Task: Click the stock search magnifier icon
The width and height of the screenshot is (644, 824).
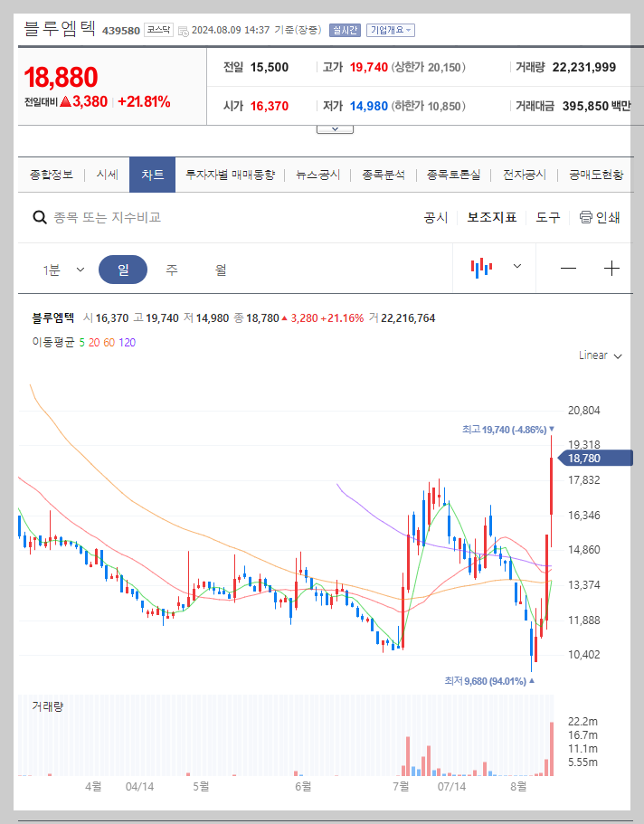Action: coord(40,217)
